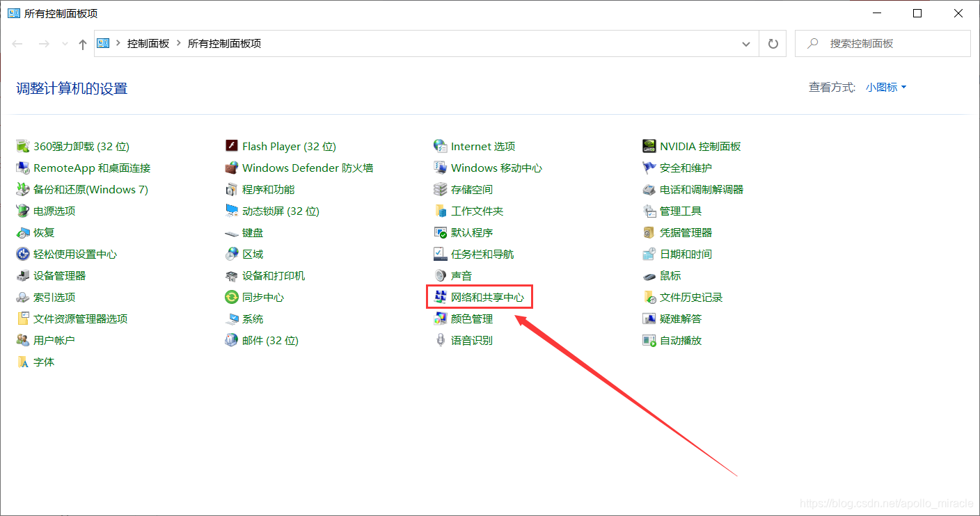The height and width of the screenshot is (516, 980).
Task: Click the 语音识别 link
Action: point(472,340)
